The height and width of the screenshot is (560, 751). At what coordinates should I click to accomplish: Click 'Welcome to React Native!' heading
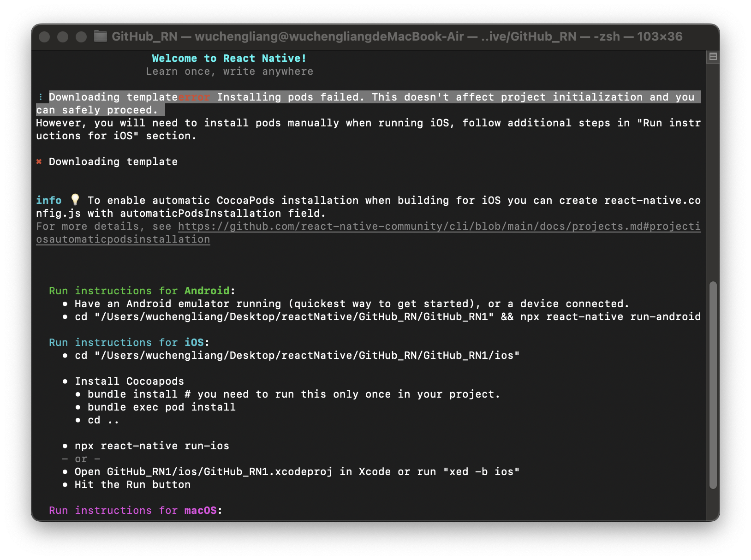coord(229,58)
